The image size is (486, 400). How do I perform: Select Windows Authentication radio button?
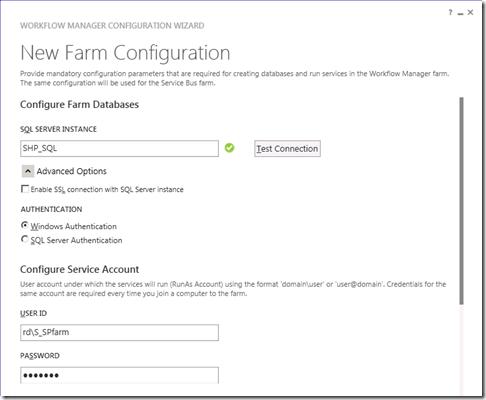(x=25, y=225)
